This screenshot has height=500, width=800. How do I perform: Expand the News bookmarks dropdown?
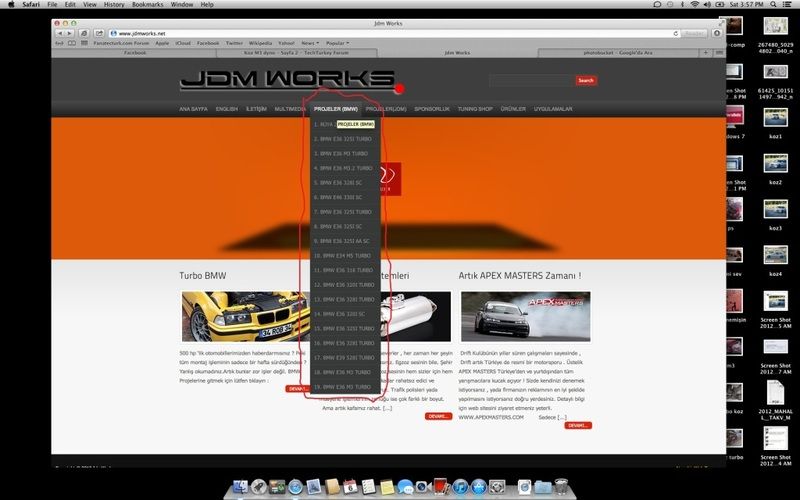[310, 43]
